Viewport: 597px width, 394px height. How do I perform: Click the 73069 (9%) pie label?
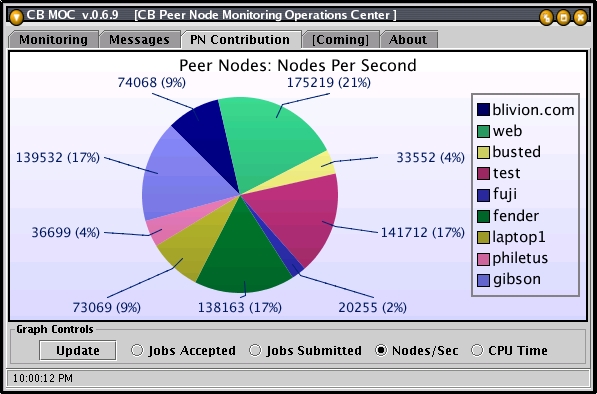tap(107, 307)
